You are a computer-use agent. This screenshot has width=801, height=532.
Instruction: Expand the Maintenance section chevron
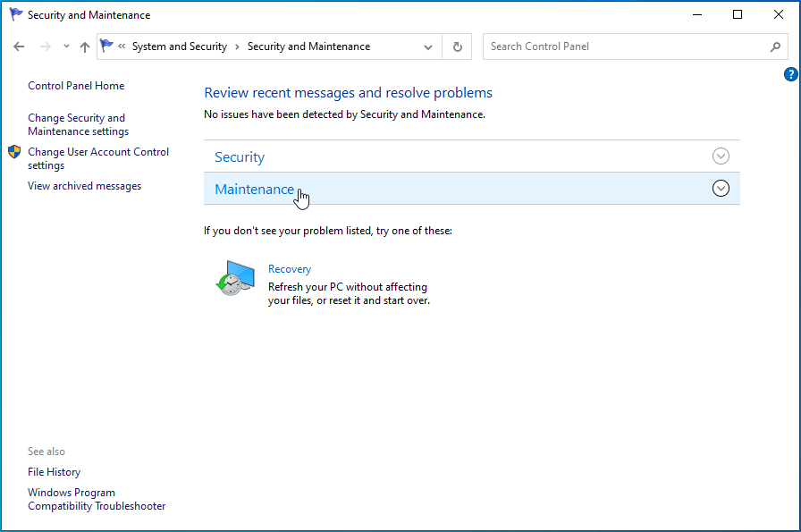(x=721, y=189)
